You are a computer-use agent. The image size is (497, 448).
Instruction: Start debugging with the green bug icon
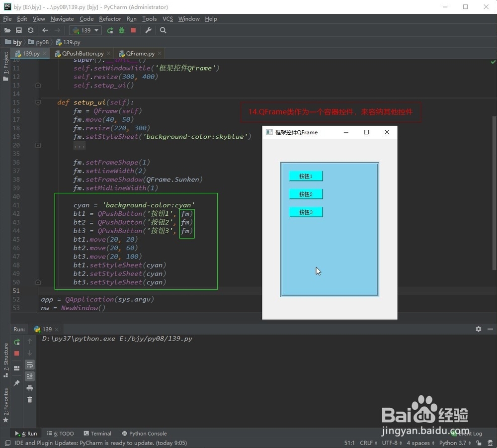[x=122, y=30]
